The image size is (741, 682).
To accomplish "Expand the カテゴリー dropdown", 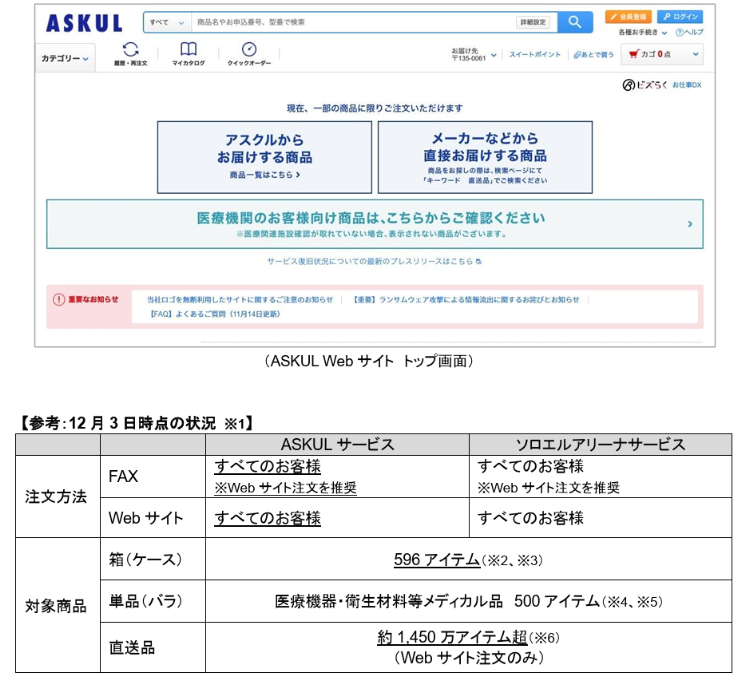I will tap(65, 59).
